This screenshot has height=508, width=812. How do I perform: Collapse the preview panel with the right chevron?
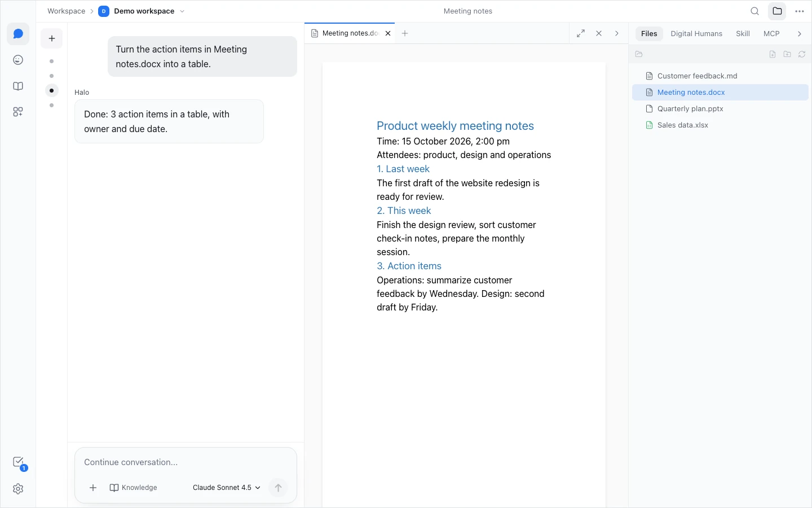[x=617, y=33]
